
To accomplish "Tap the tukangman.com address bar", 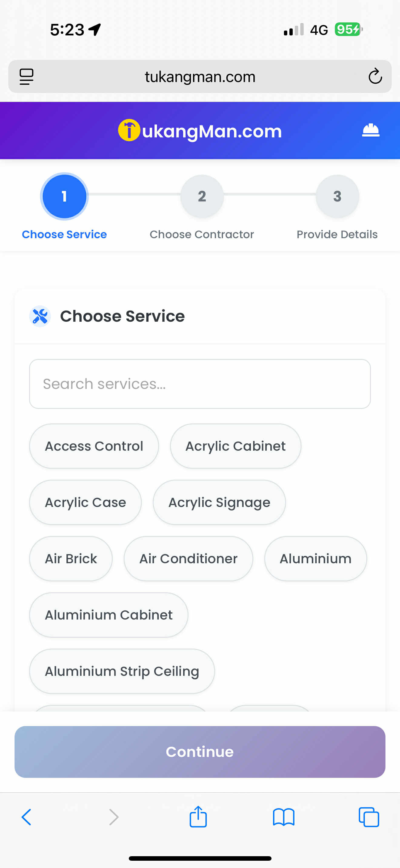I will 200,77.
